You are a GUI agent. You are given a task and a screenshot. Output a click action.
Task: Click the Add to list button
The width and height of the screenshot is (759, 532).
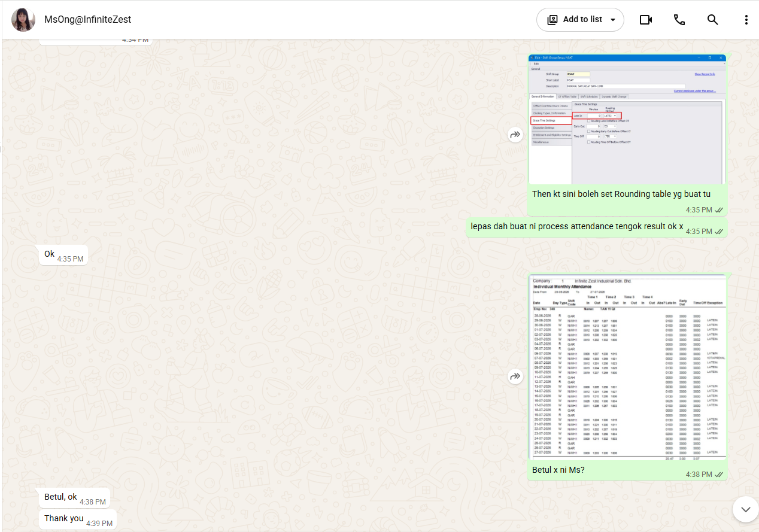(x=580, y=20)
